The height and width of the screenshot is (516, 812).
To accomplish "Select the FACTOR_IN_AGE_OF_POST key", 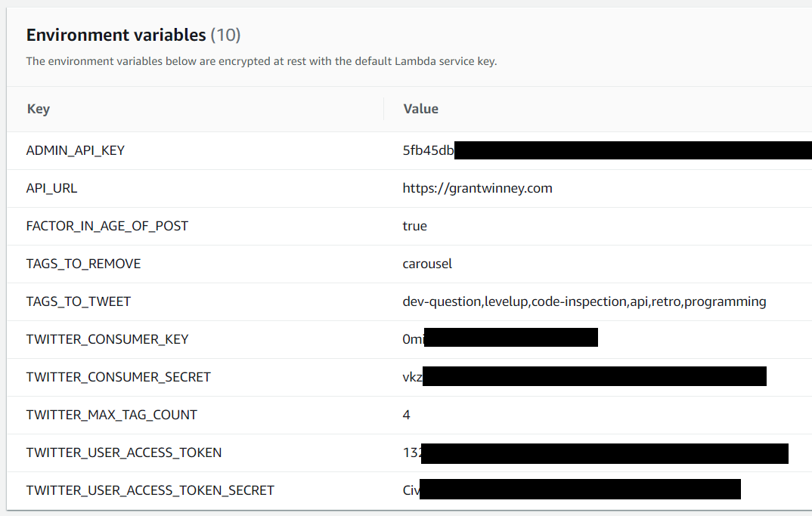I will 107,226.
